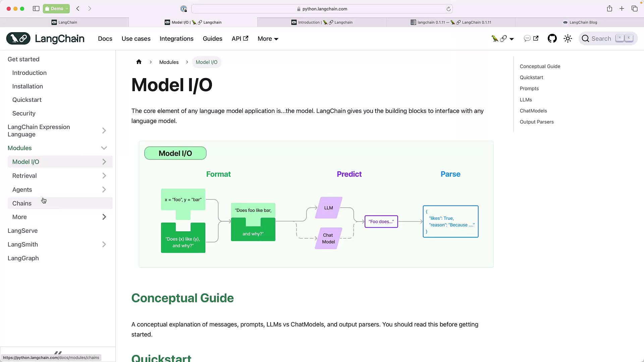Click the home breadcrumb icon
Image resolution: width=644 pixels, height=362 pixels.
click(139, 62)
